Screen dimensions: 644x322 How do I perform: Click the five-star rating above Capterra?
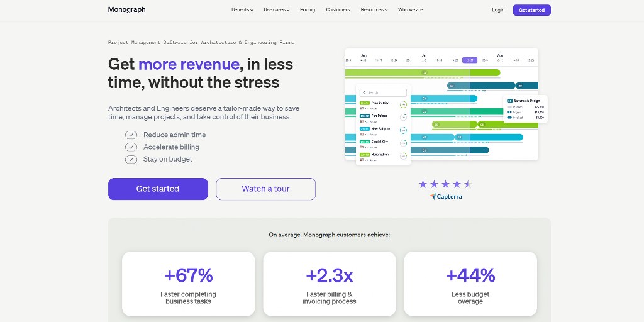(x=446, y=184)
